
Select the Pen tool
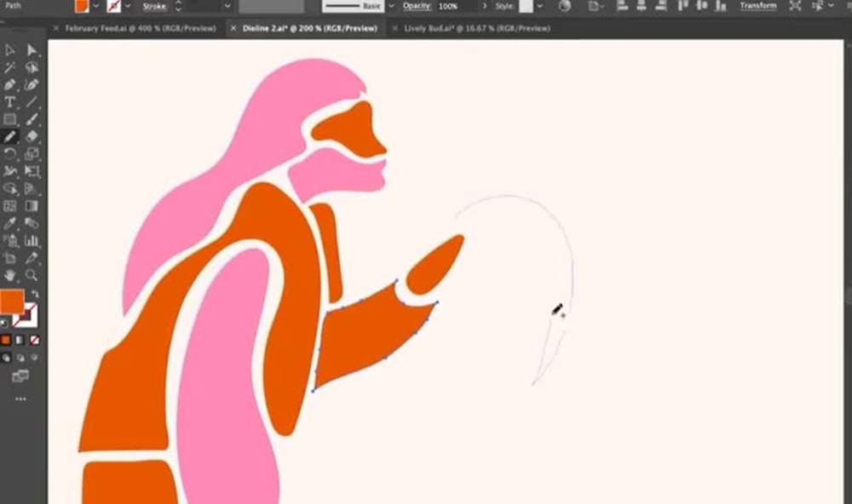click(x=9, y=85)
